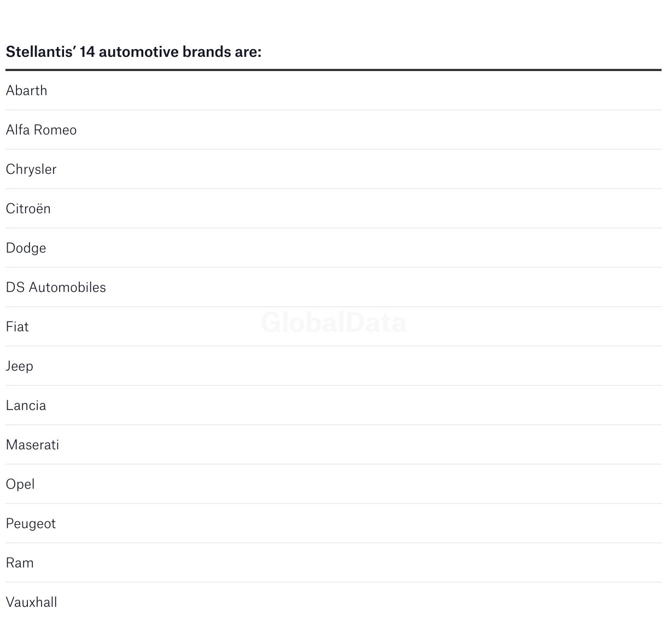Click the Lancia row

333,405
